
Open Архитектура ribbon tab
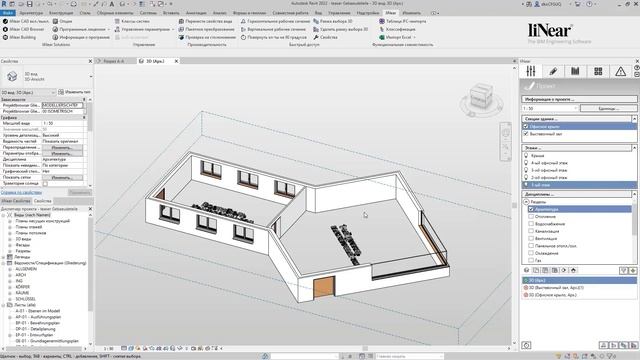[x=31, y=13]
